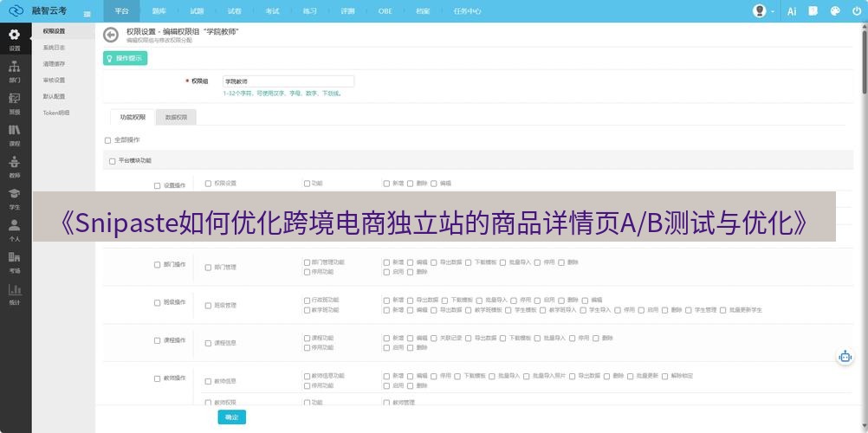Open the 考场 sidebar icon
Viewport: 868px width, 433px height.
click(15, 262)
